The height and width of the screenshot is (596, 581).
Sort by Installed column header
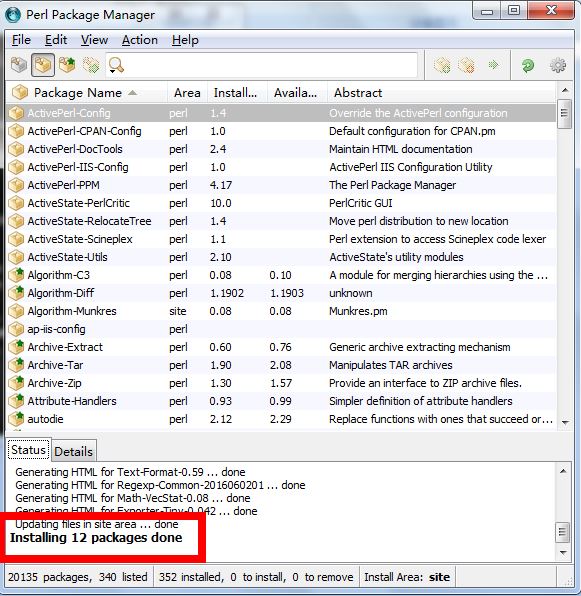click(x=236, y=93)
